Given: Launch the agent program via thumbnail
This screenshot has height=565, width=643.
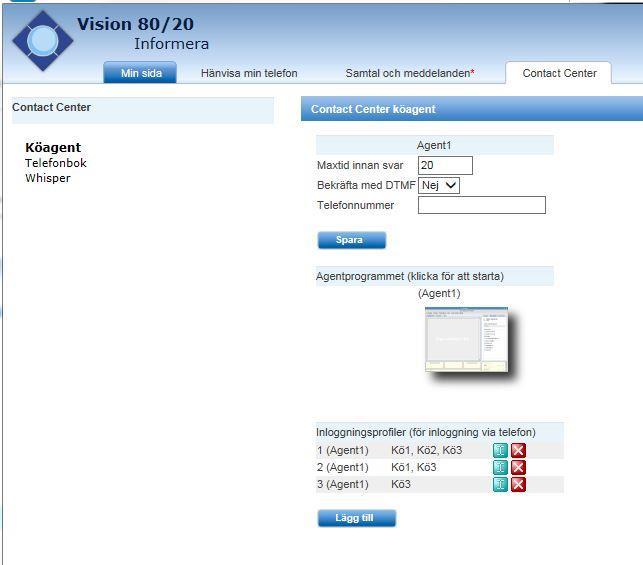Looking at the screenshot, I should click(x=467, y=340).
